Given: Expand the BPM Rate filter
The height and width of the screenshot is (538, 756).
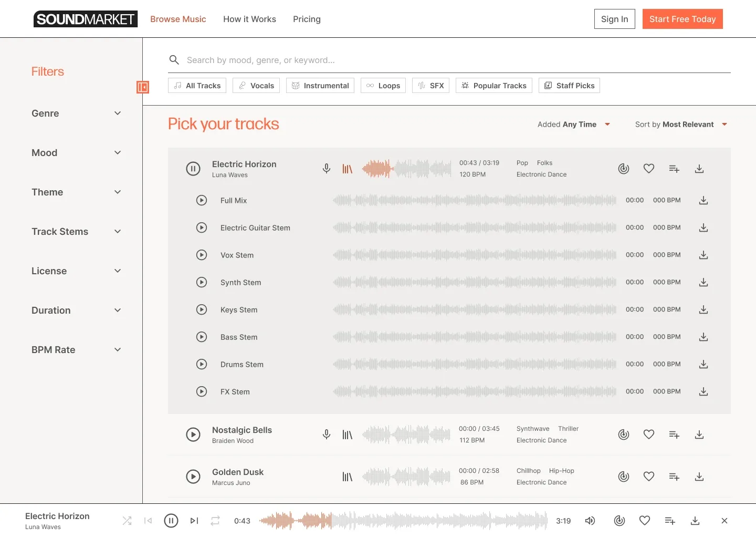Looking at the screenshot, I should [x=77, y=350].
